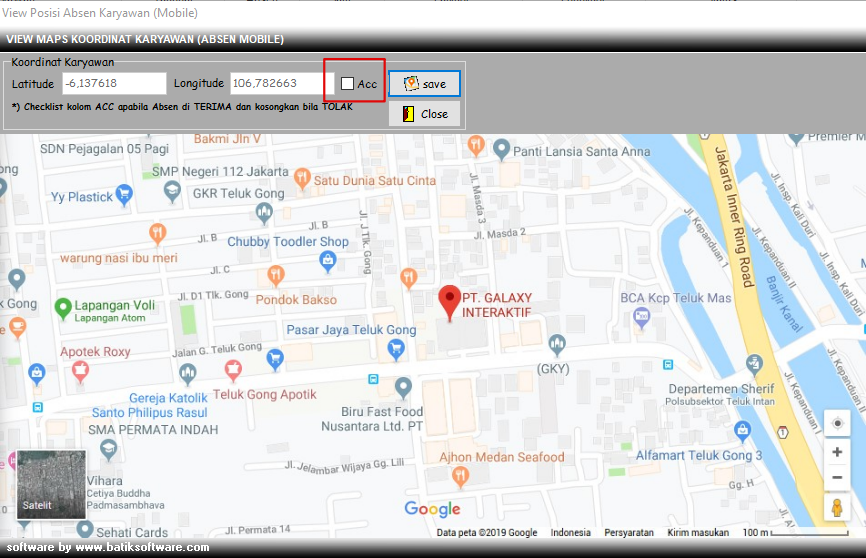The width and height of the screenshot is (866, 558).
Task: Zoom out on the map
Action: tap(837, 478)
